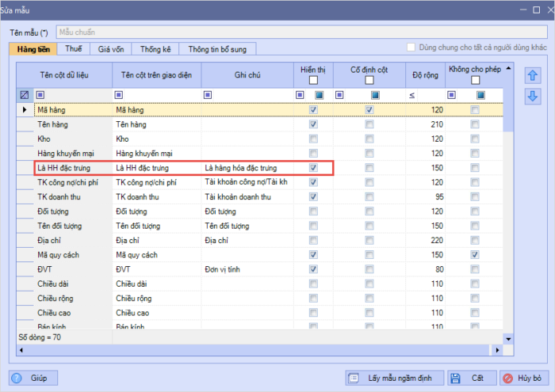The image size is (555, 392).
Task: Check the Không cho phép header checkbox
Action: (x=476, y=80)
